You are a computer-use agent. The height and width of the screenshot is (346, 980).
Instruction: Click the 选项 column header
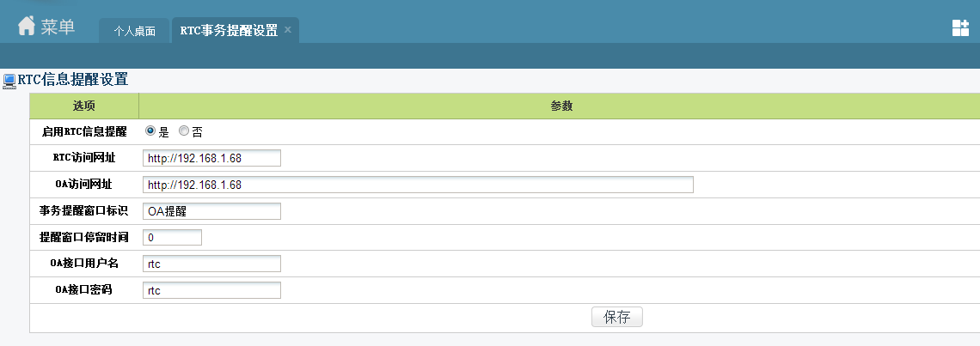(x=84, y=106)
